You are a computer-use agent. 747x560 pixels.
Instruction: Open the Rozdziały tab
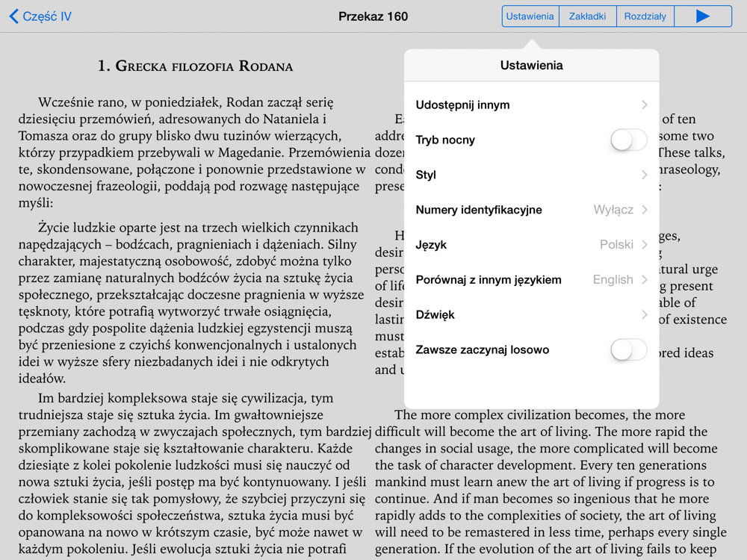[645, 16]
